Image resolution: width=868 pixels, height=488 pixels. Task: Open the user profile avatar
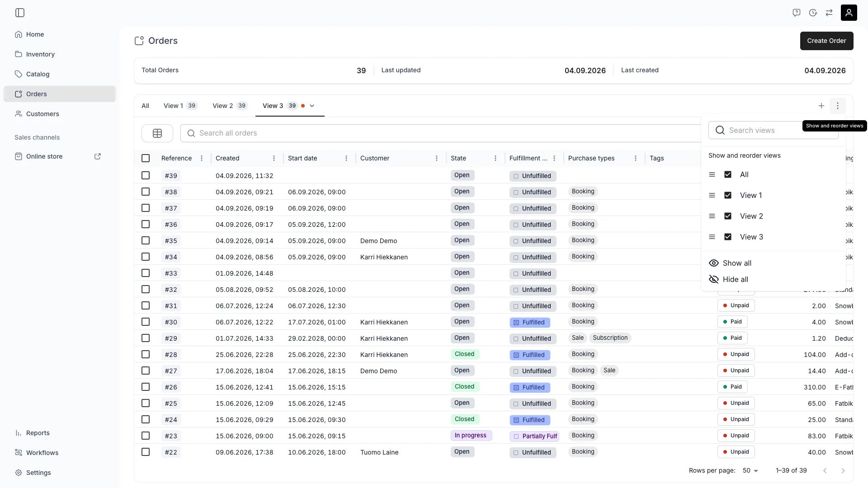[x=849, y=13]
